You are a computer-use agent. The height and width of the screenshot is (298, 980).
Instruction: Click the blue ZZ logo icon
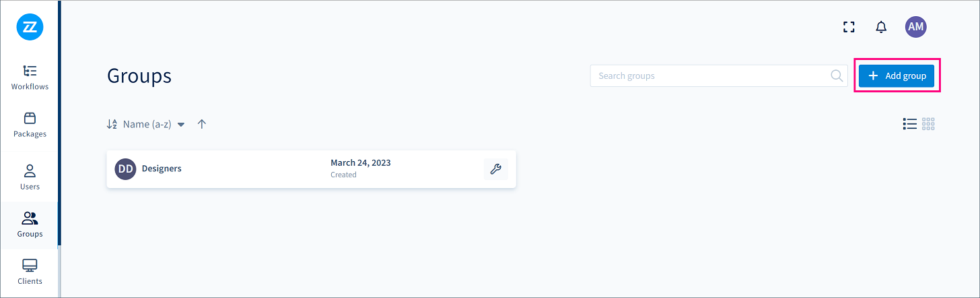pos(30,28)
